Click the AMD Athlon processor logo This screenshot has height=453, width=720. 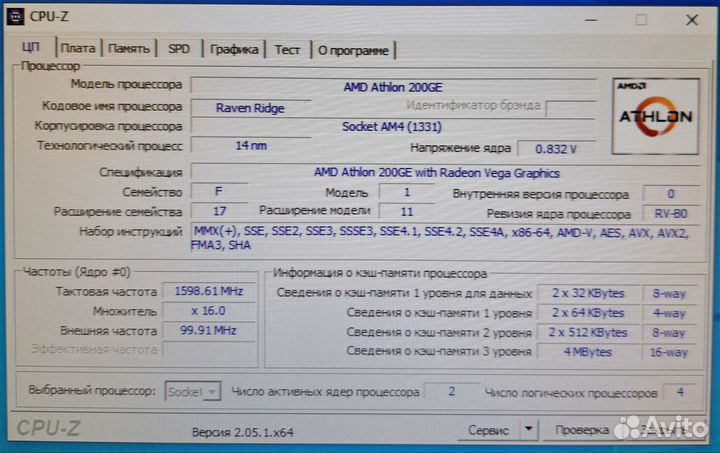655,116
